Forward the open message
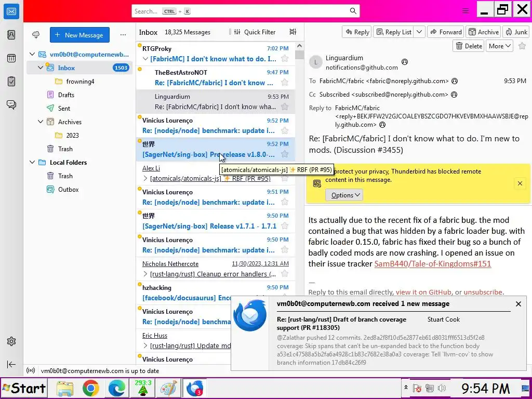 tap(445, 32)
